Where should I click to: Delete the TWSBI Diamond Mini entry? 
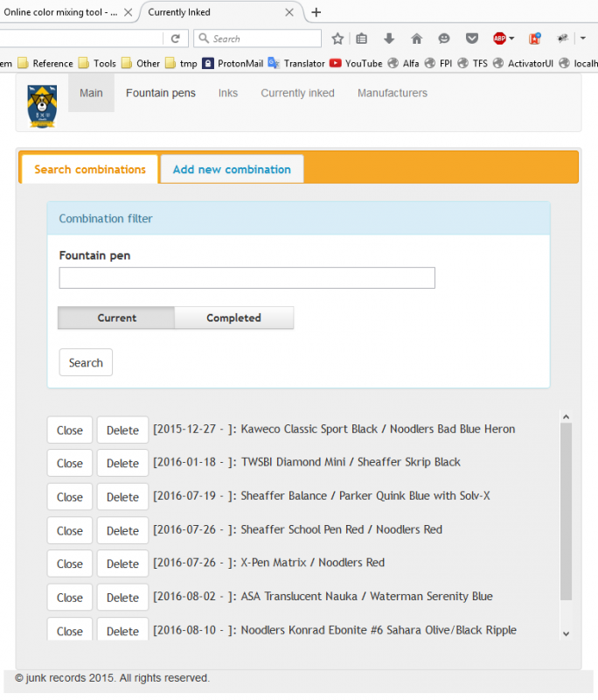point(122,463)
